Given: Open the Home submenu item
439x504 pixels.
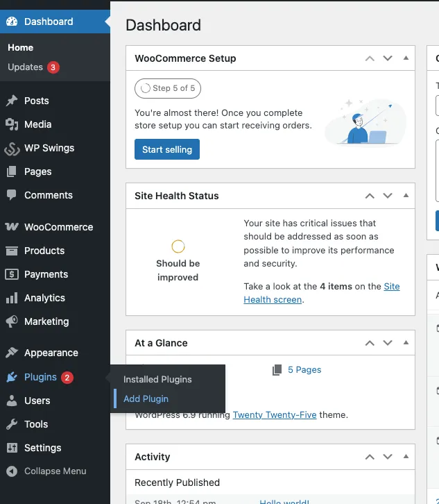Looking at the screenshot, I should click(21, 48).
